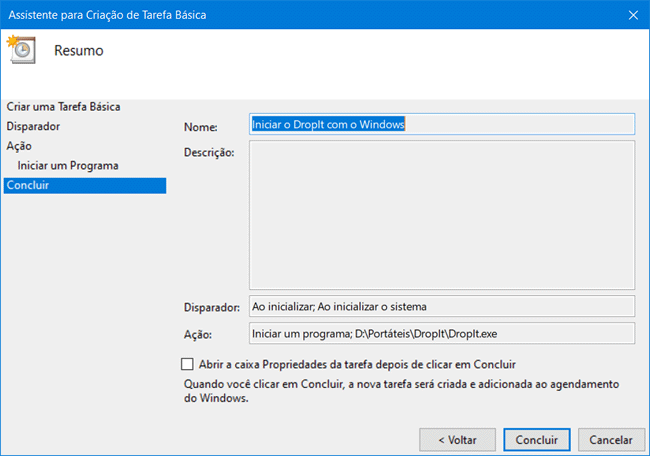Image resolution: width=650 pixels, height=456 pixels.
Task: Click the task wizard clock icon
Action: coord(21,49)
